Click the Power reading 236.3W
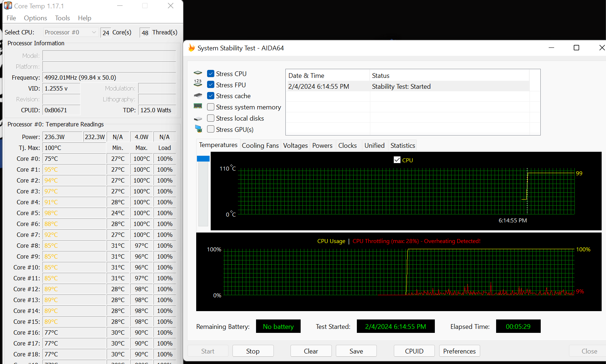The width and height of the screenshot is (606, 364). tap(62, 137)
